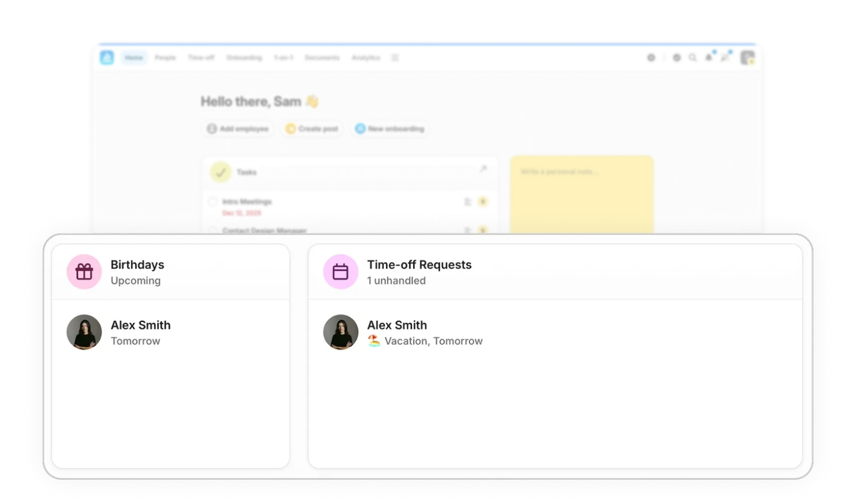The image size is (856, 504).
Task: Click the app logo in the top-left corner
Action: (x=107, y=57)
